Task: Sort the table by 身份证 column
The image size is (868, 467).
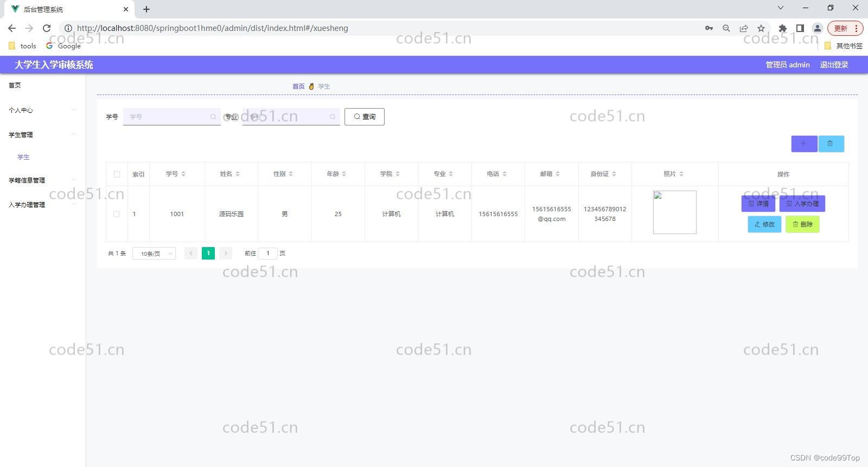Action: point(614,174)
